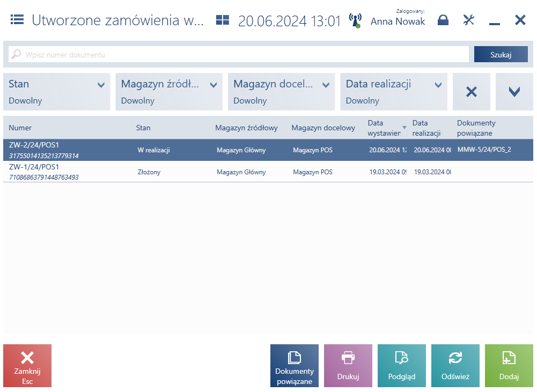Image resolution: width=537 pixels, height=392 pixels.
Task: Click barcode number 71086863791448763493
Action: 44,177
